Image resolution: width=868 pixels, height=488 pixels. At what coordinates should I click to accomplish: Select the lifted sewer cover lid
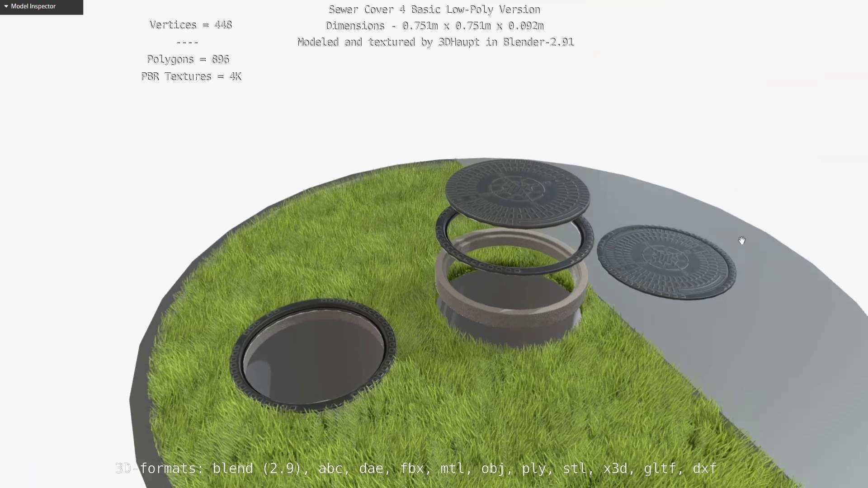[x=517, y=193]
